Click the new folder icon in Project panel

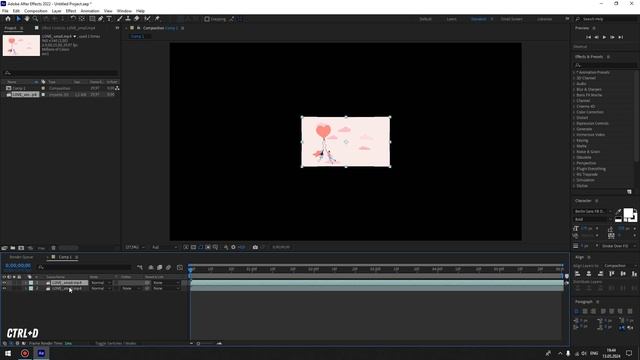tap(13, 248)
